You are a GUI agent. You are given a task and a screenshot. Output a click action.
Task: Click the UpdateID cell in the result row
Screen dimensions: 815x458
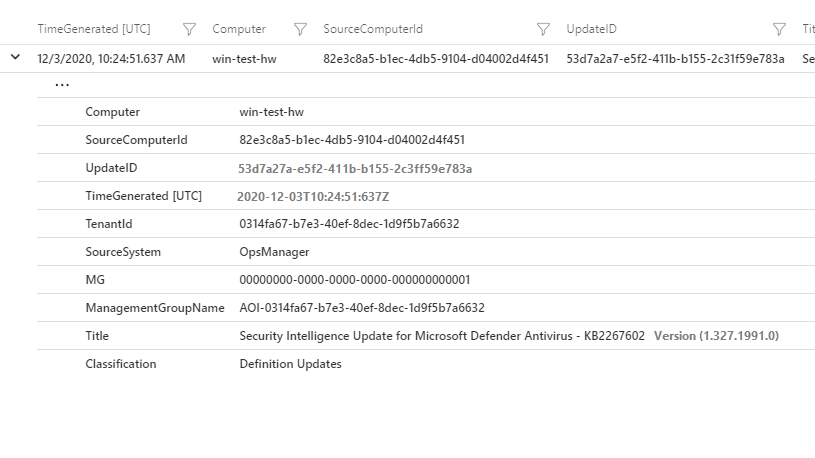coord(675,59)
